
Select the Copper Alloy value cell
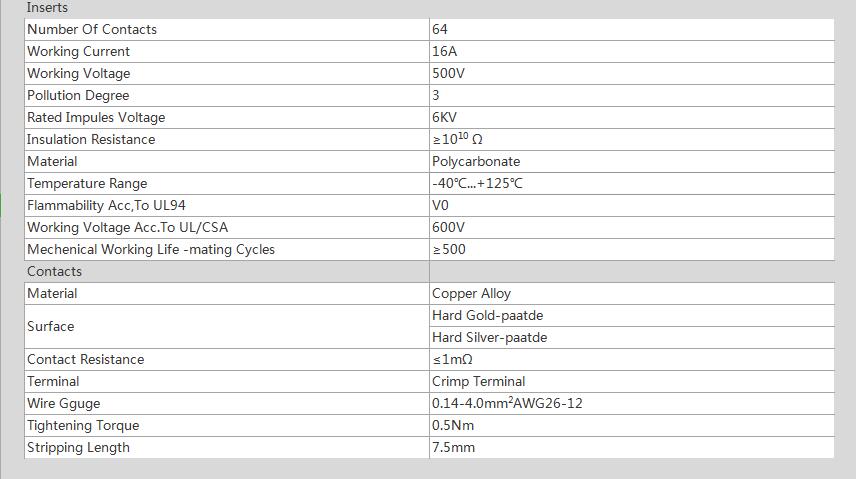[632, 293]
